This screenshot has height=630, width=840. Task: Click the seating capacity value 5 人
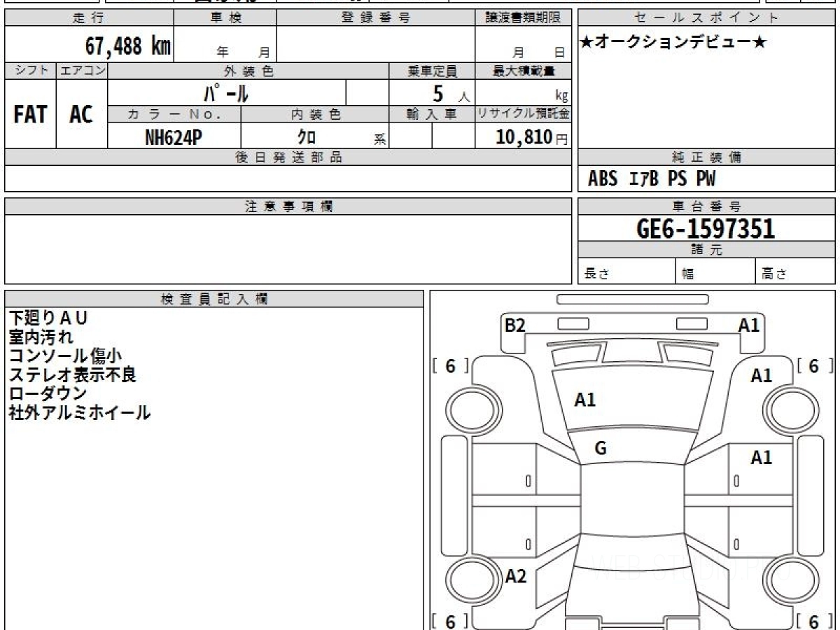tap(451, 93)
